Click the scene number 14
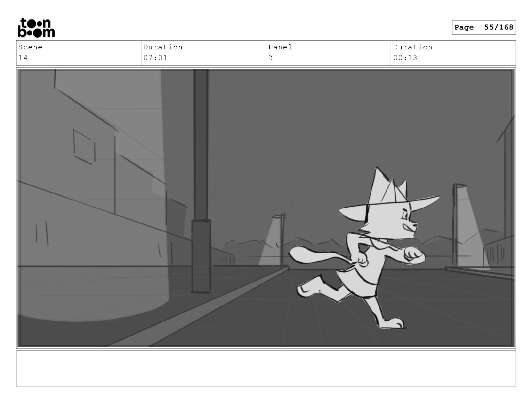 23,58
